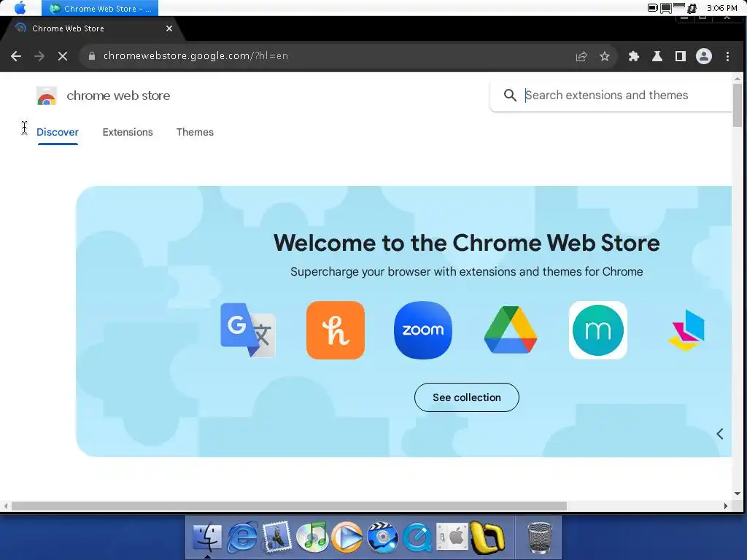Switch to the Discover tab
Viewport: 747px width, 560px height.
coord(58,133)
